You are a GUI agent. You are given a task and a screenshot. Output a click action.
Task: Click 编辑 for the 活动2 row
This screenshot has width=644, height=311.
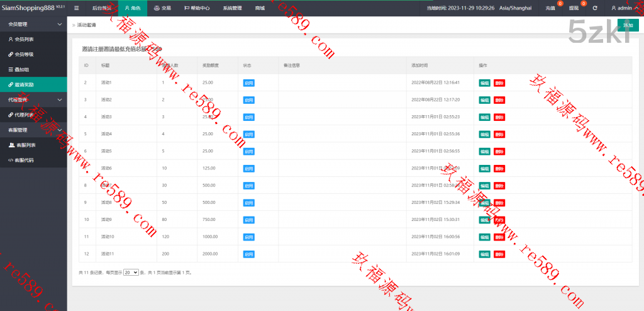click(484, 100)
